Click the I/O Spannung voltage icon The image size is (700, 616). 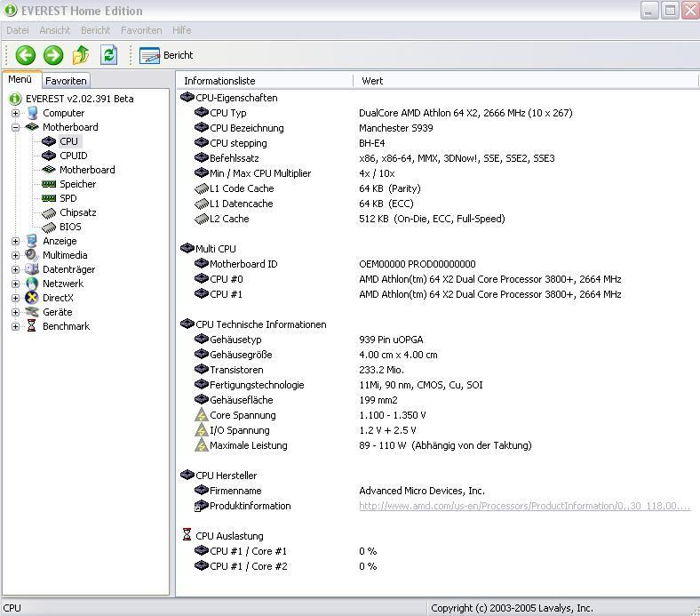(202, 430)
